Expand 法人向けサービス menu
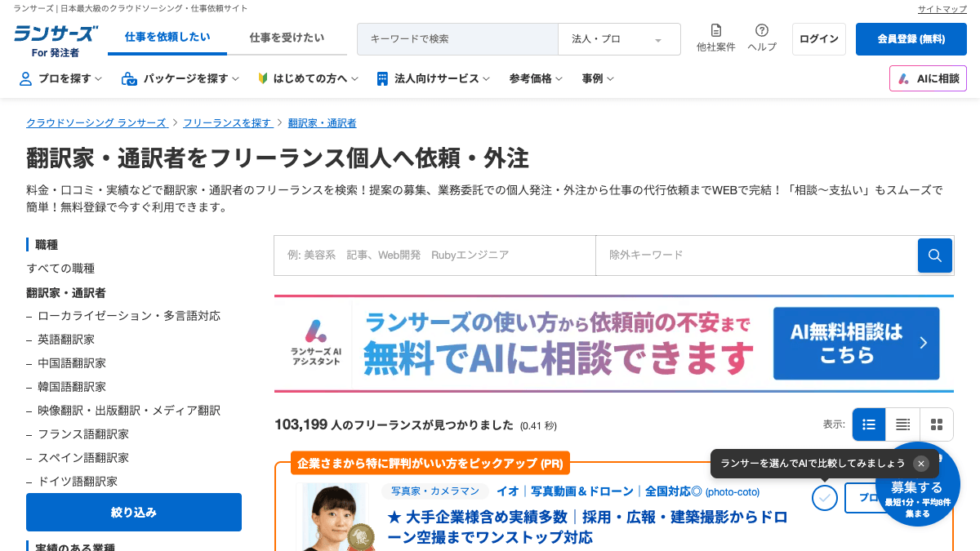This screenshot has width=980, height=551. pyautogui.click(x=433, y=78)
